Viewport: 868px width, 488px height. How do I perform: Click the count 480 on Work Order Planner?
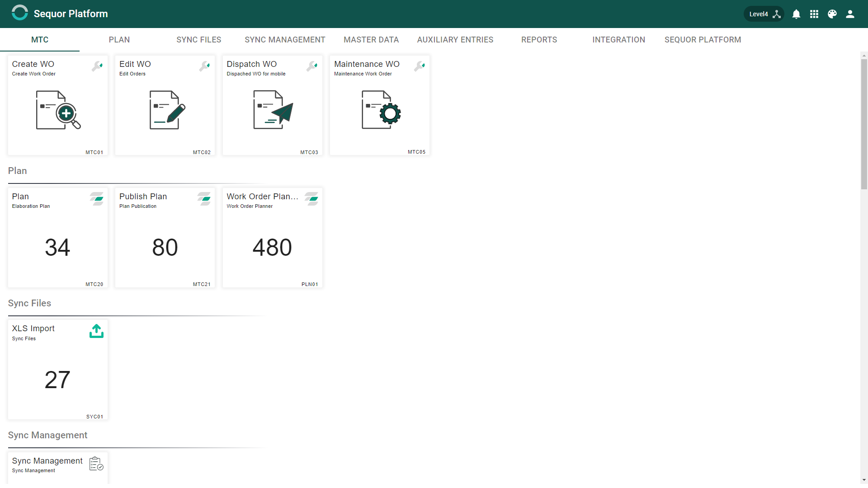272,248
